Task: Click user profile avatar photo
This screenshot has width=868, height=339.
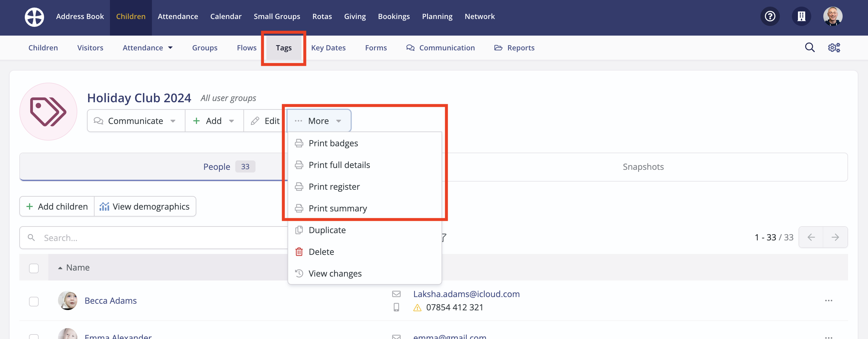Action: (x=832, y=16)
